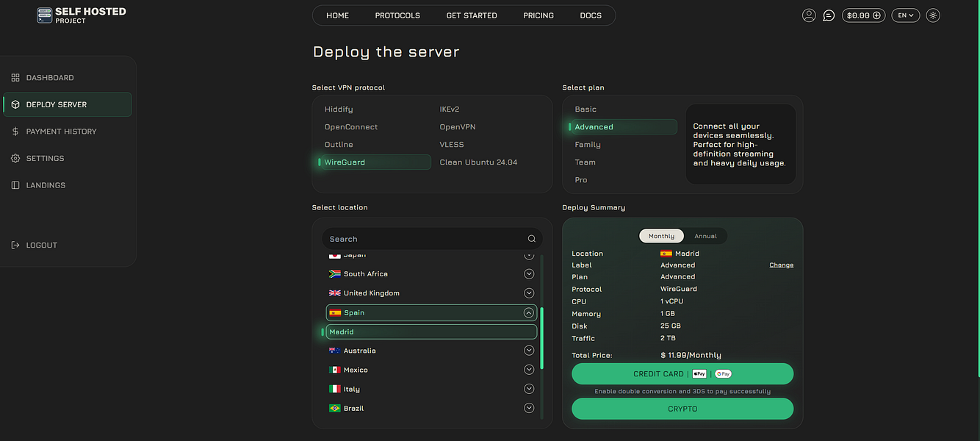Image resolution: width=980 pixels, height=441 pixels.
Task: Click the Landings layout icon
Action: (x=15, y=185)
